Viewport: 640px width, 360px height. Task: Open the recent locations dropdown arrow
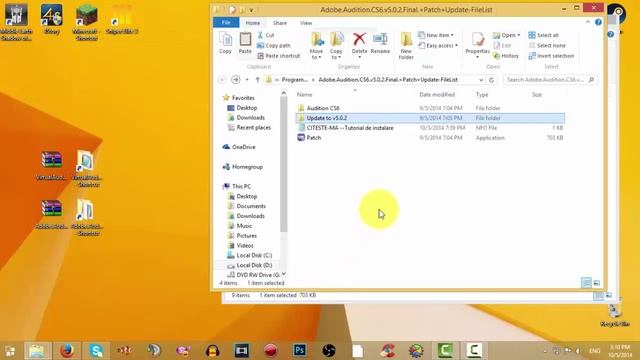click(247, 80)
